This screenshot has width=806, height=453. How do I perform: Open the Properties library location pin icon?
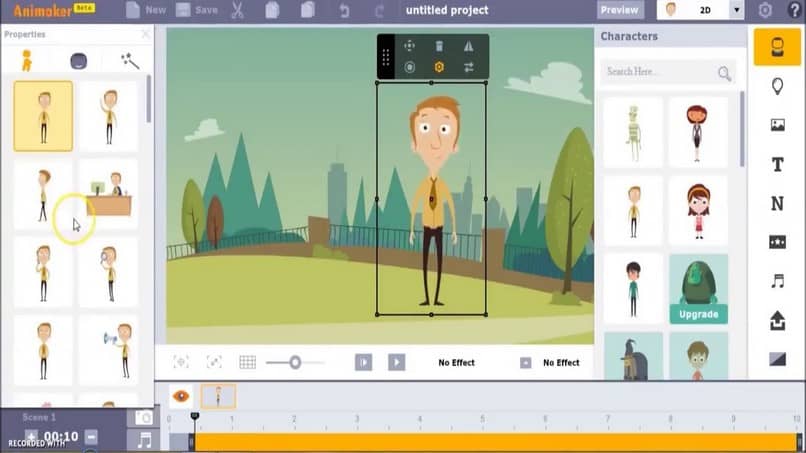coord(777,86)
